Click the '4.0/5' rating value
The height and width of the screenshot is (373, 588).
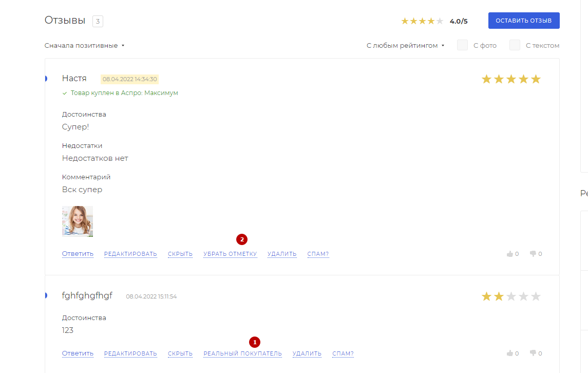click(459, 22)
